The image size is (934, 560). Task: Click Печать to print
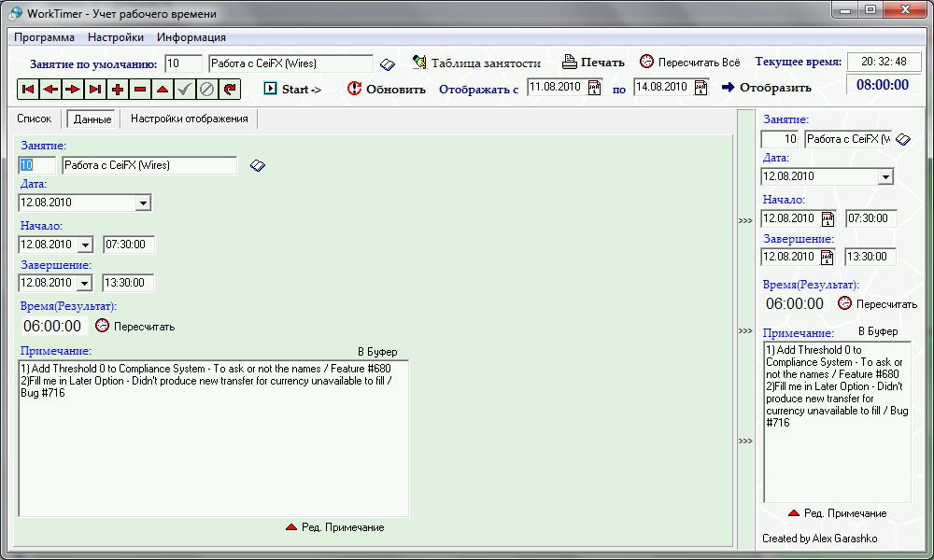point(593,63)
